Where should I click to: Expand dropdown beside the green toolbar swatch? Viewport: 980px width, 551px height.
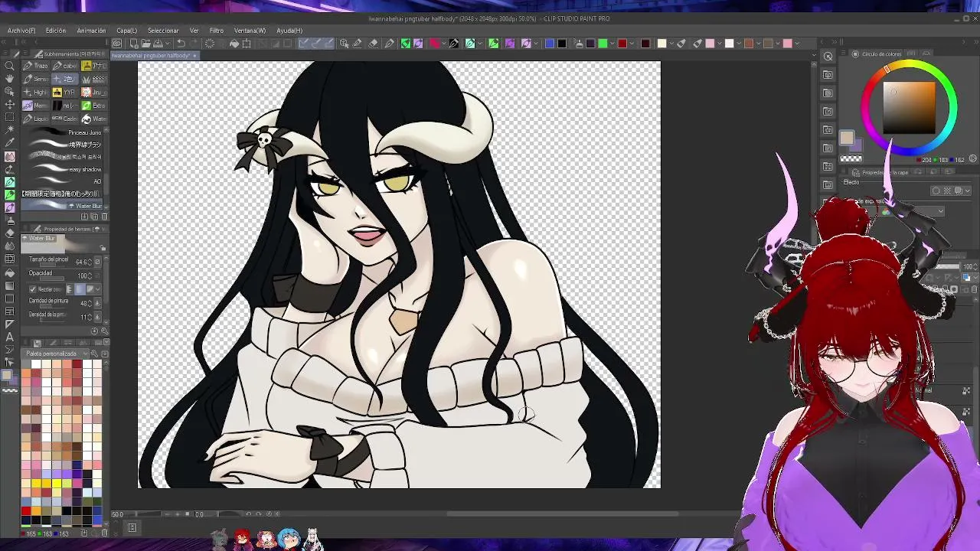613,44
